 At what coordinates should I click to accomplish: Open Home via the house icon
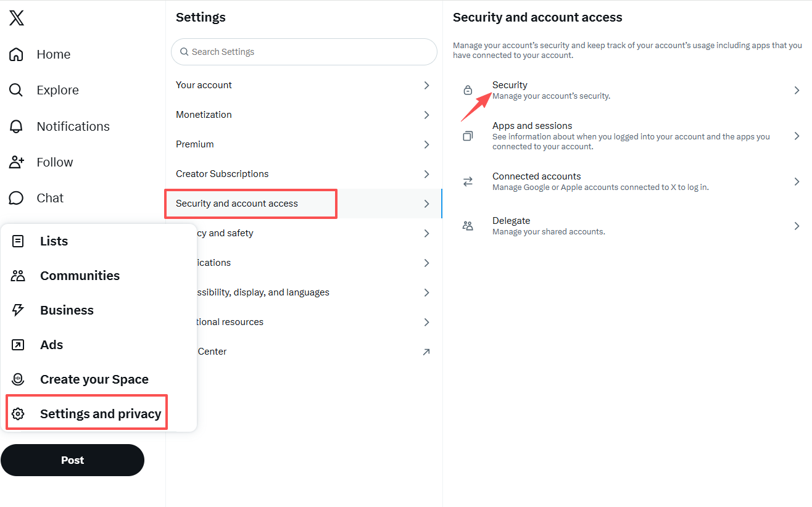pos(16,54)
